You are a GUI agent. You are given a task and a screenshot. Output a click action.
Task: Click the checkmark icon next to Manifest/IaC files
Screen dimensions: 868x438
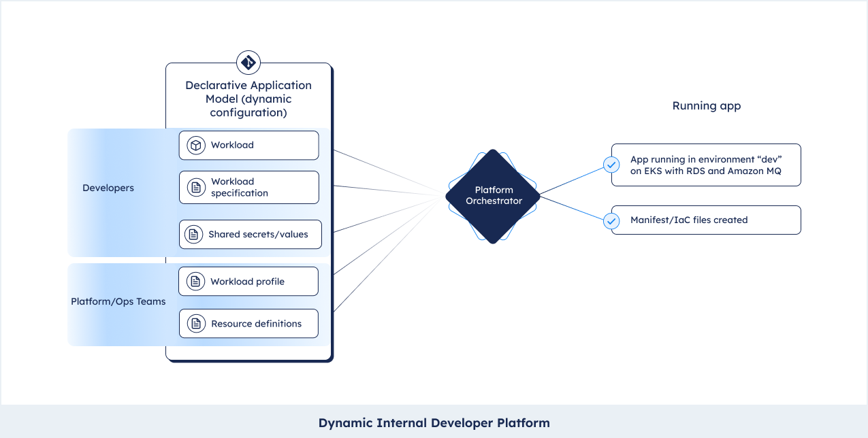click(611, 220)
